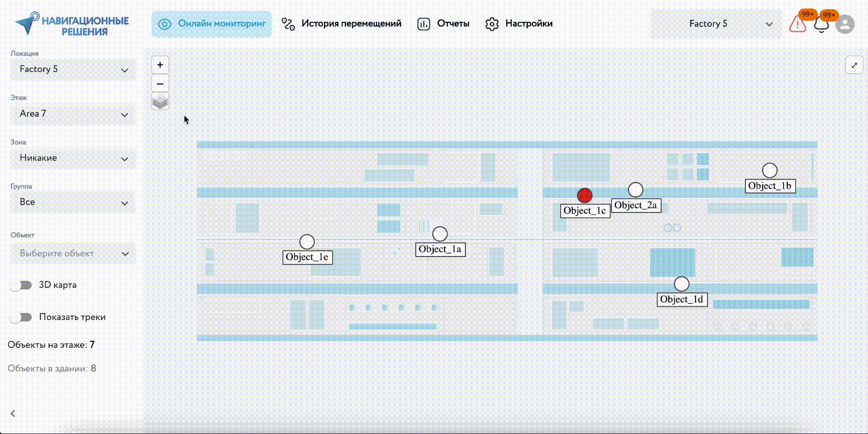The height and width of the screenshot is (434, 868).
Task: Select the Object_1d map marker circle
Action: pyautogui.click(x=681, y=284)
